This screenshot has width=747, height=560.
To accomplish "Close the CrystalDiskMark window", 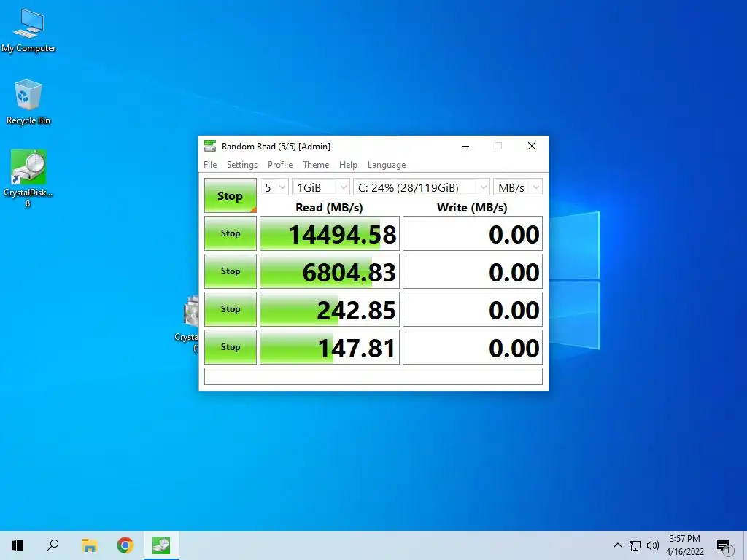I will pyautogui.click(x=532, y=146).
